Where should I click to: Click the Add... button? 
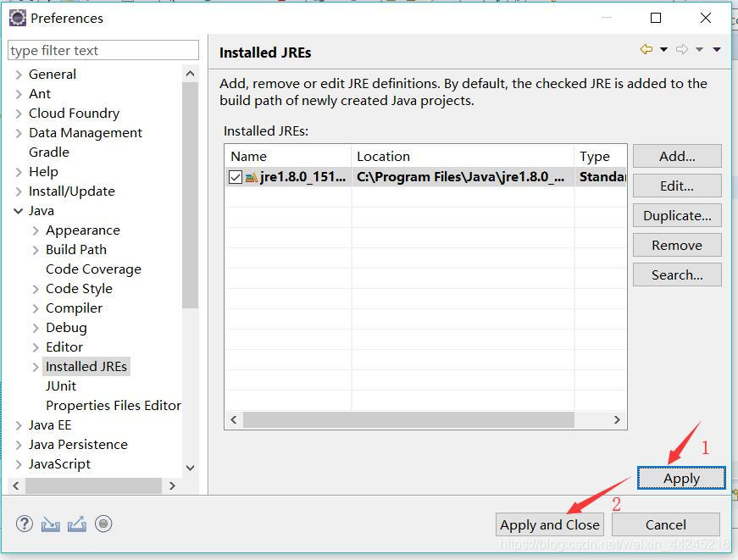pyautogui.click(x=677, y=156)
